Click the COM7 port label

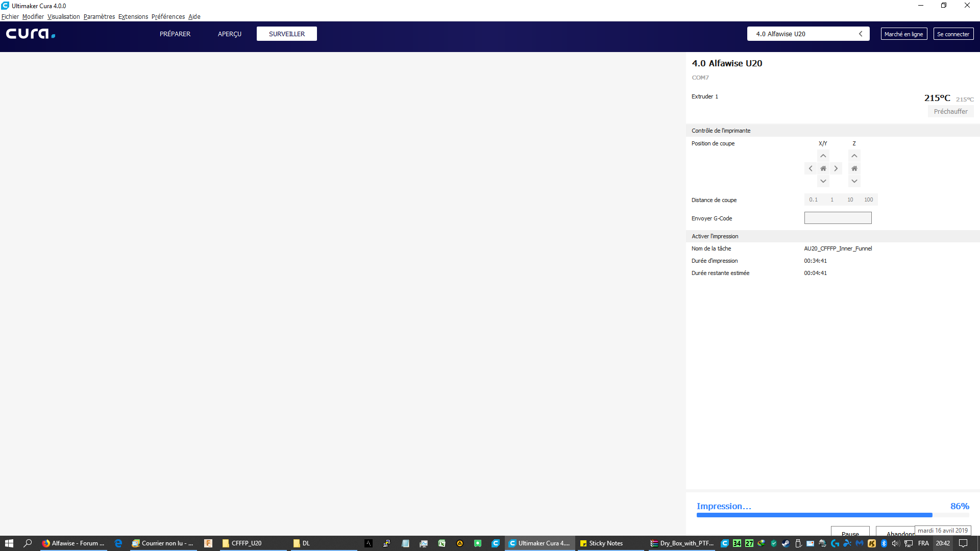click(x=700, y=78)
